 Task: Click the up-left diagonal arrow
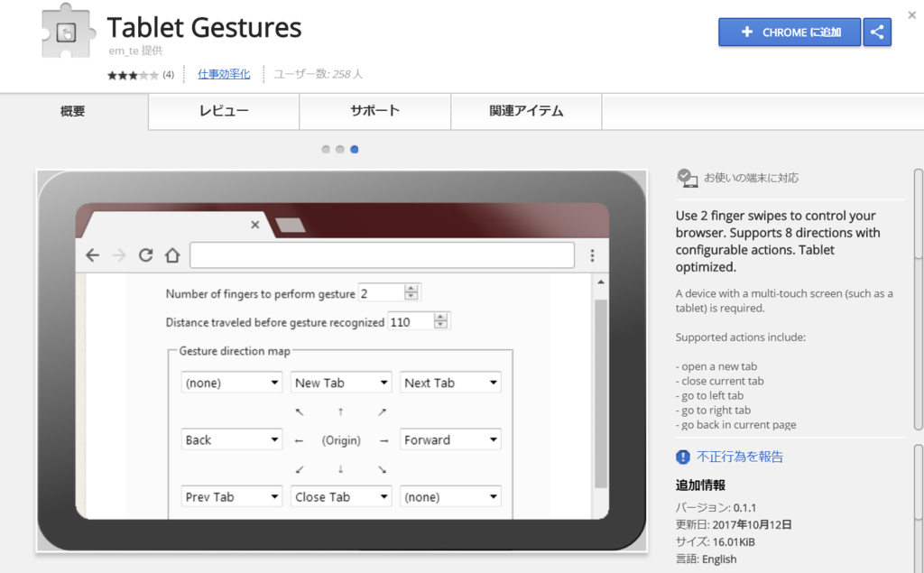pyautogui.click(x=300, y=412)
